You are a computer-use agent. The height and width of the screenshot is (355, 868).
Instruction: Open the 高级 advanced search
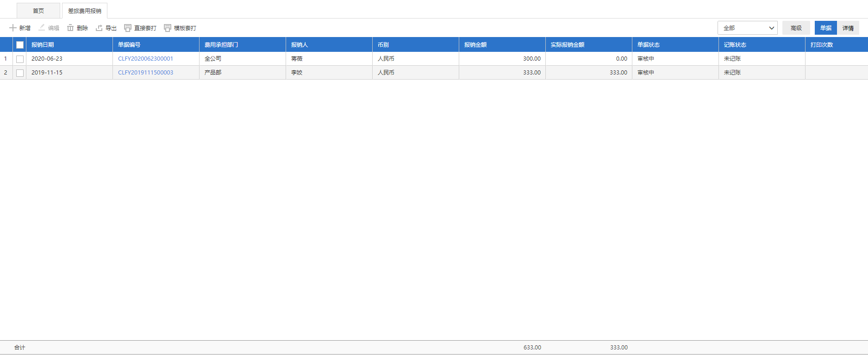(796, 28)
